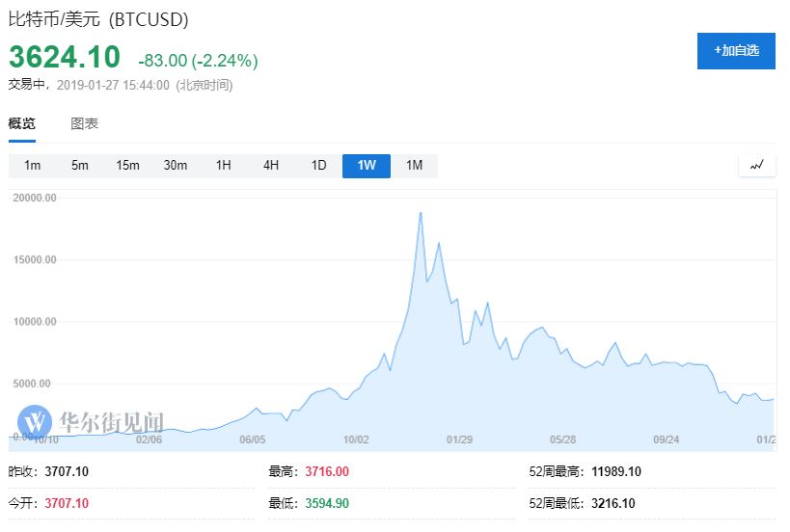Click the 比特币/美元 (BTCUSD) title
Image resolution: width=790 pixels, height=532 pixels.
point(98,19)
